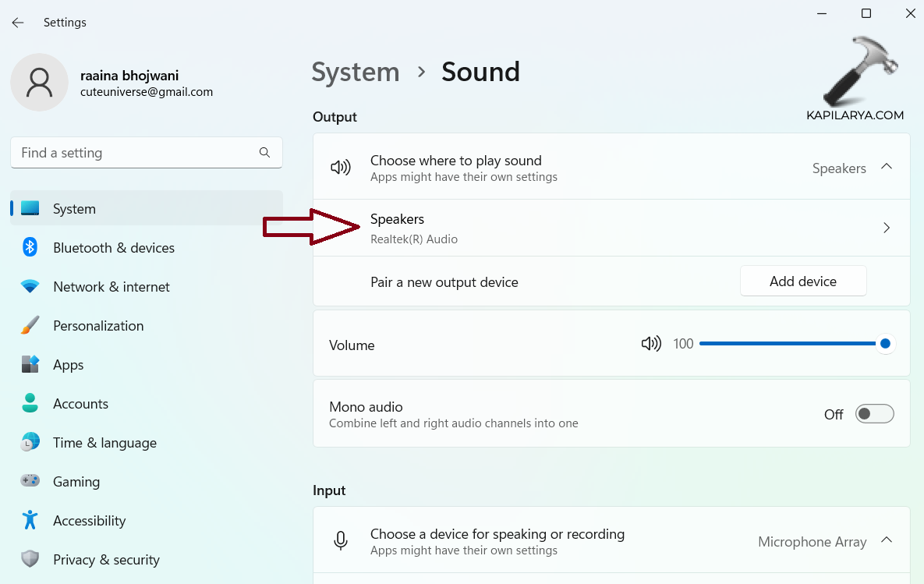Select Accounts in the sidebar
924x584 pixels.
(80, 404)
